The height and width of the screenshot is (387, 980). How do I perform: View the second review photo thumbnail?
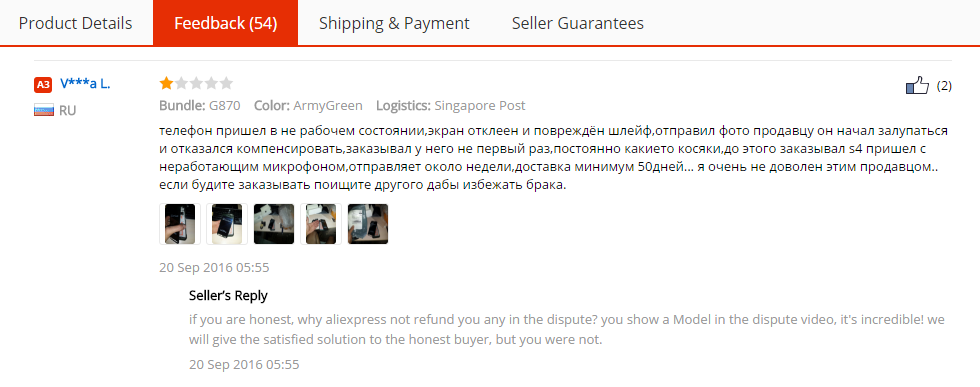point(227,224)
